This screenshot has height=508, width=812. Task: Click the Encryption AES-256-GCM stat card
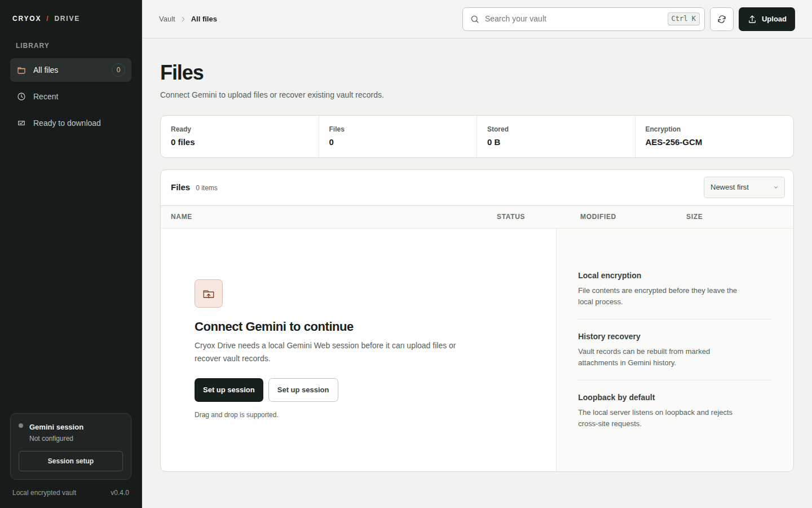pyautogui.click(x=714, y=137)
